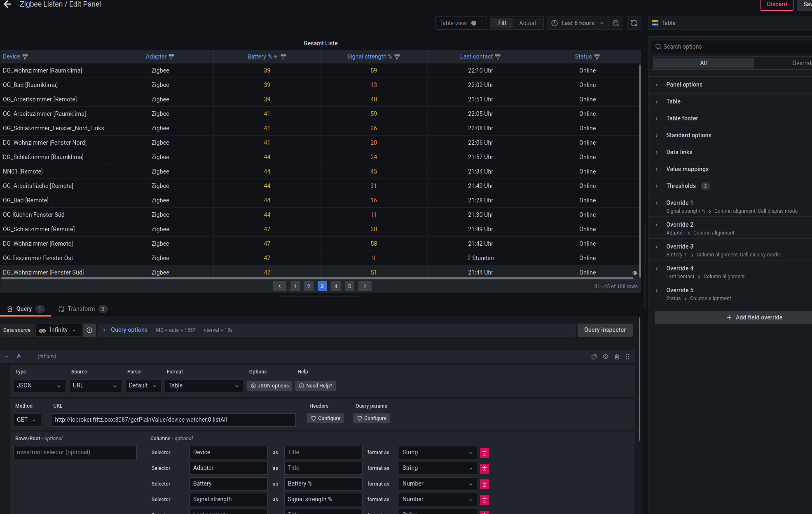This screenshot has width=812, height=514.
Task: Open the Last 6 hours time picker
Action: (x=578, y=23)
